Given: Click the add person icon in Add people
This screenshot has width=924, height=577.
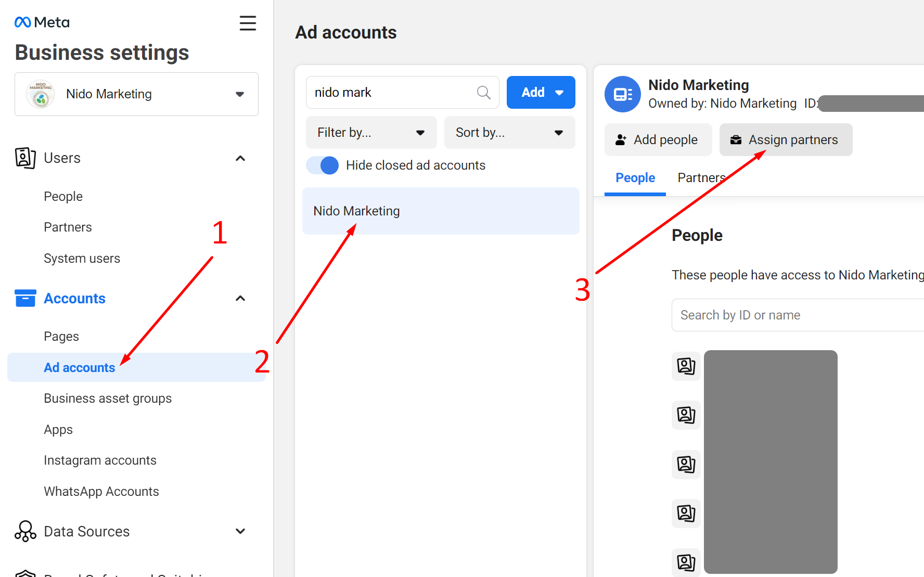Looking at the screenshot, I should tap(621, 140).
